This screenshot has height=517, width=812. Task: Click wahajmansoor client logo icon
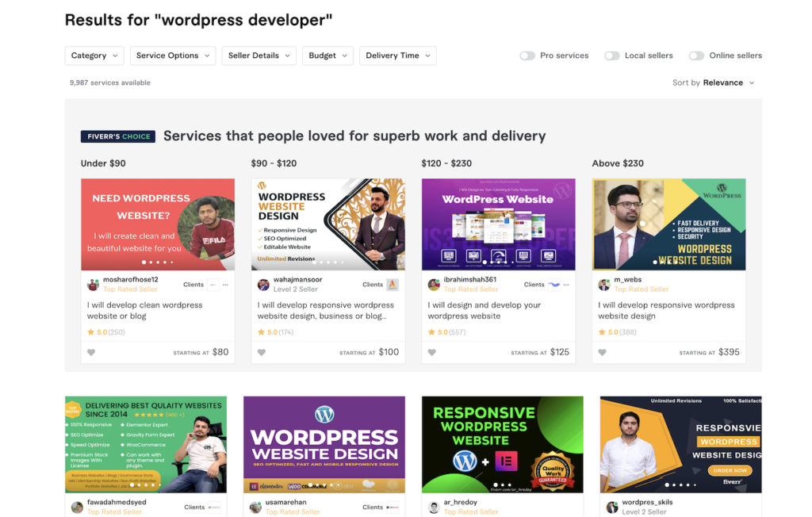pos(393,285)
